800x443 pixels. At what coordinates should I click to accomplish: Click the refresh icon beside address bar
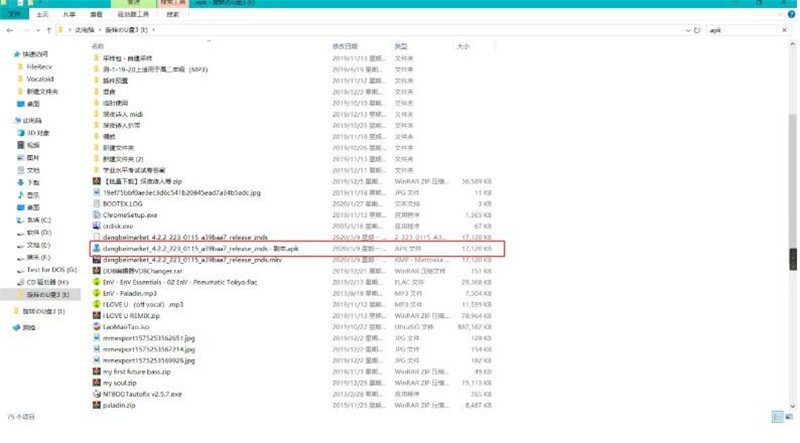click(697, 30)
